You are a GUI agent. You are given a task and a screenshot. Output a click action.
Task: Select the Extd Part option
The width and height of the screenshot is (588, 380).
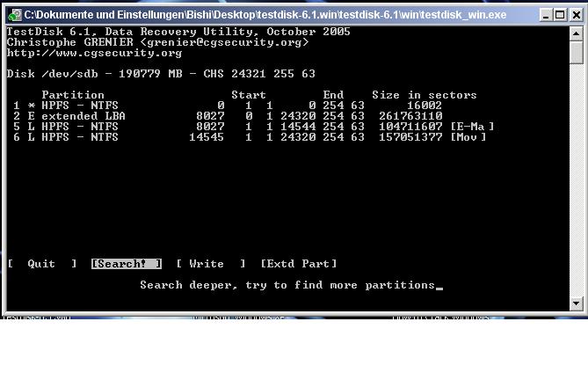point(299,264)
